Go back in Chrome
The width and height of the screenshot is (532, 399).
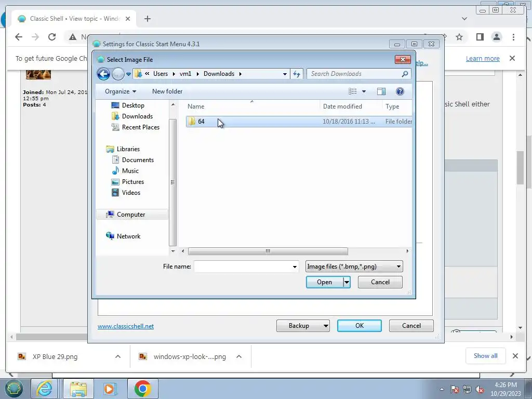click(19, 37)
